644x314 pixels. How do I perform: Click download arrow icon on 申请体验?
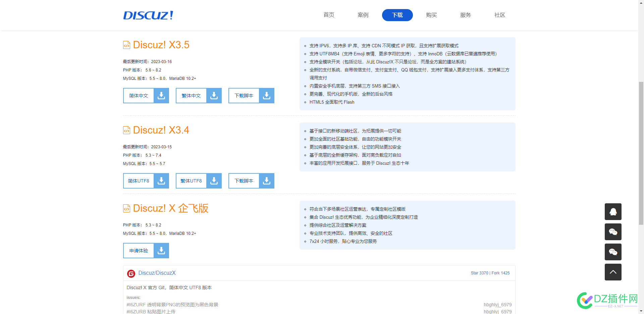(161, 251)
